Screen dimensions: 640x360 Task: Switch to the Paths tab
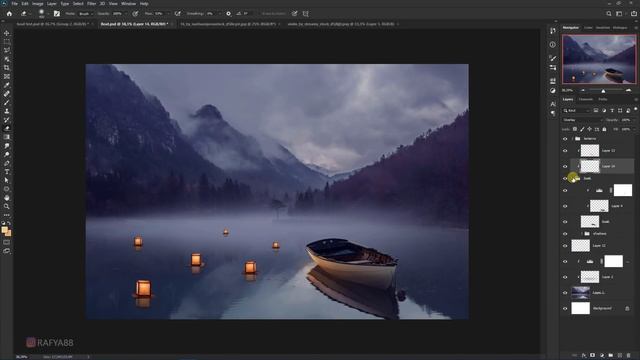(x=603, y=99)
